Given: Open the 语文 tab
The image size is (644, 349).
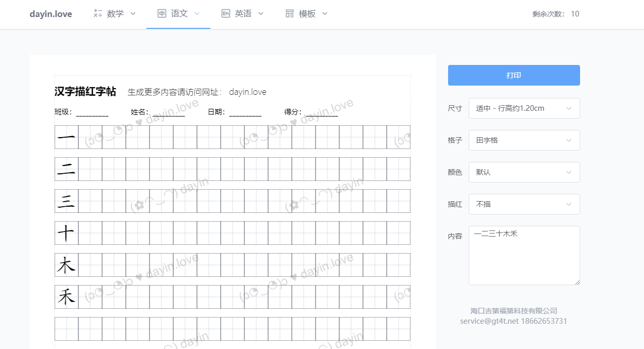Looking at the screenshot, I should pyautogui.click(x=179, y=14).
